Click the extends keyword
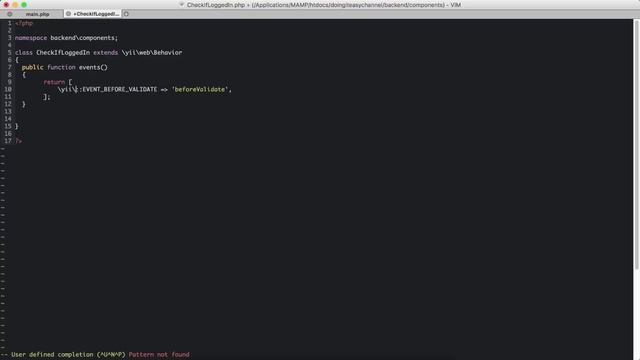 [105, 53]
